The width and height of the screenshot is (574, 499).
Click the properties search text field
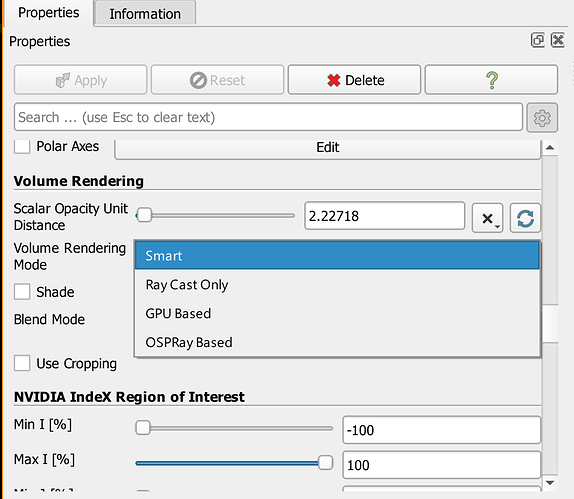click(268, 117)
